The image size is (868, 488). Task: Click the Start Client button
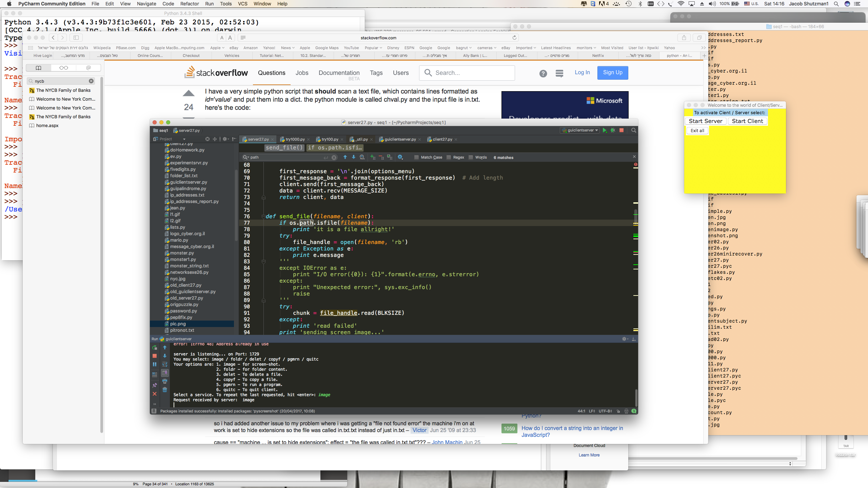(x=747, y=121)
